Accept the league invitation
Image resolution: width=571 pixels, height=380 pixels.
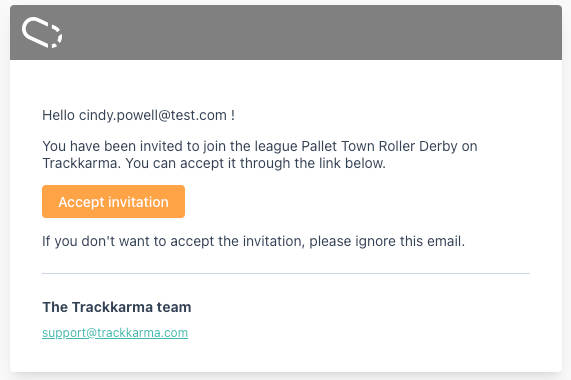tap(113, 202)
